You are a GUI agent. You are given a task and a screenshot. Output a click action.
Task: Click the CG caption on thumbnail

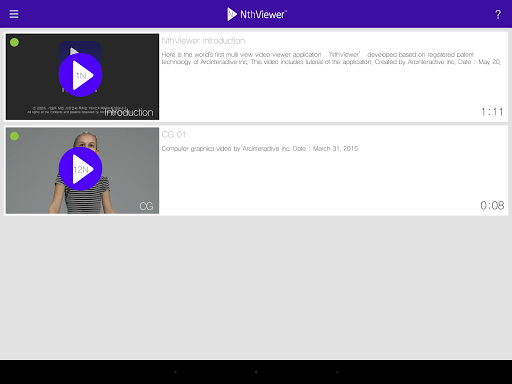[146, 206]
